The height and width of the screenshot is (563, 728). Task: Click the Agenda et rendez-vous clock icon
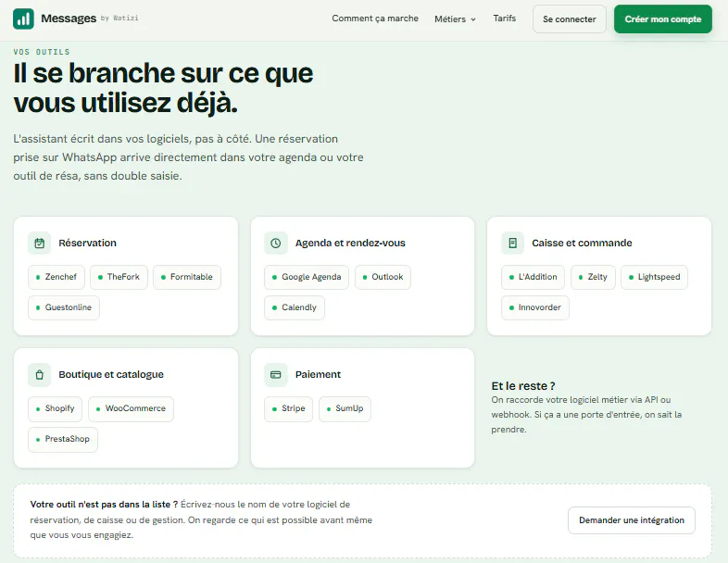(276, 244)
